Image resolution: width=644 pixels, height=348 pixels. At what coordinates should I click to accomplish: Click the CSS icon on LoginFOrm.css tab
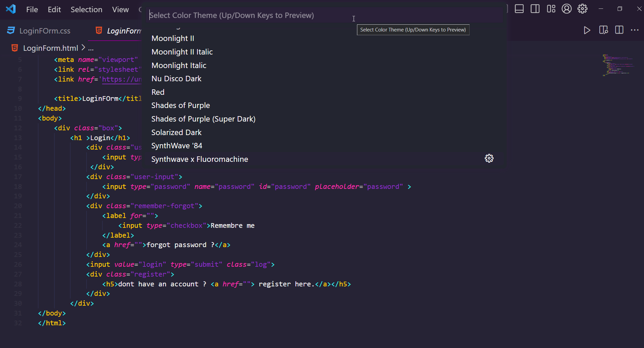pyautogui.click(x=10, y=30)
